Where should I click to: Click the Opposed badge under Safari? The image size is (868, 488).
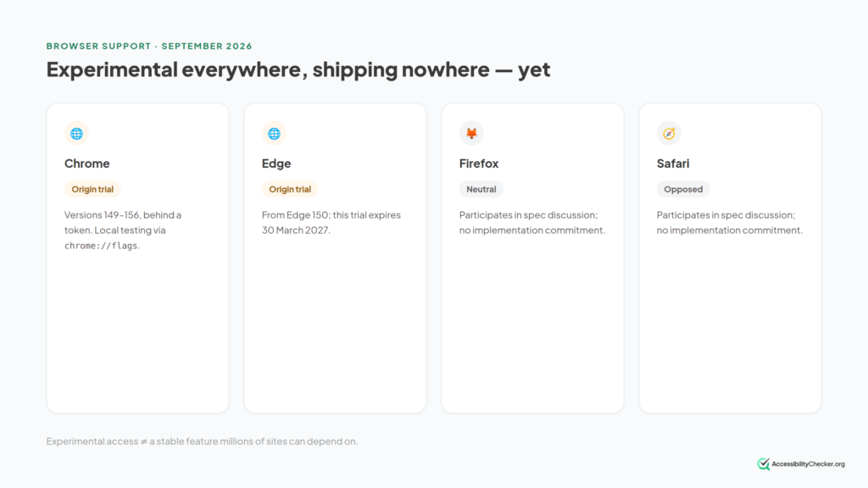[683, 189]
